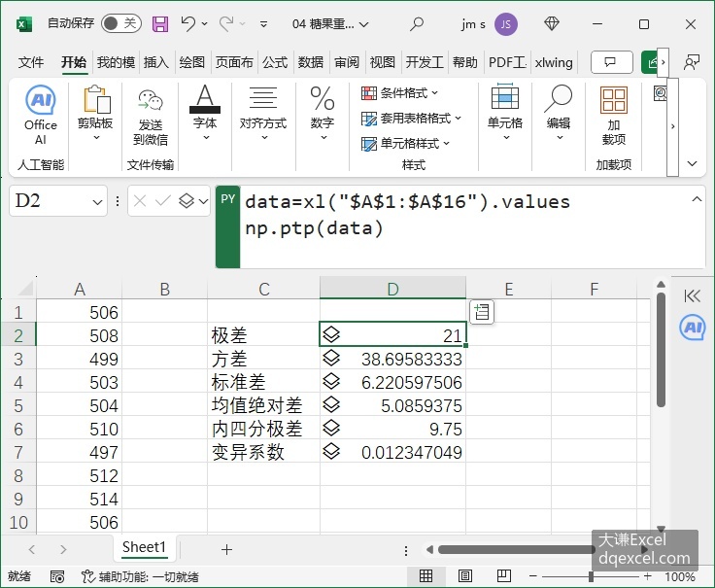Click the Enter checkmark in formula bar
715x588 pixels.
tap(163, 200)
